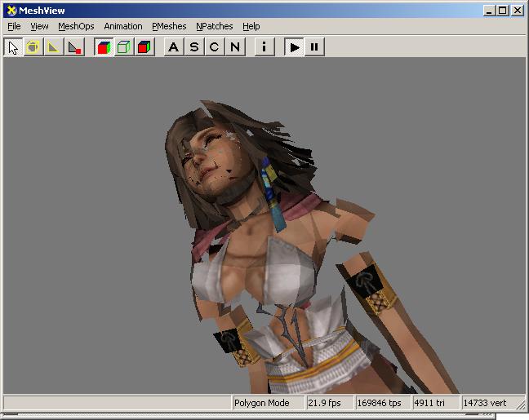Pause the animation playback

314,46
